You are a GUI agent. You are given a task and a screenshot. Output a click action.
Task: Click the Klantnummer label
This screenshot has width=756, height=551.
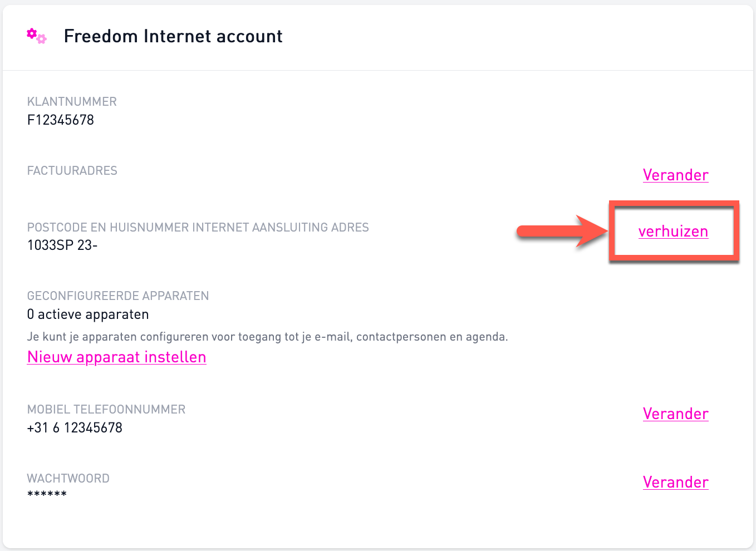72,101
